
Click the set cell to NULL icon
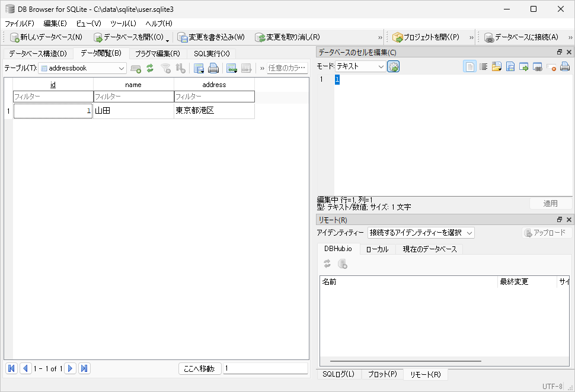point(551,67)
